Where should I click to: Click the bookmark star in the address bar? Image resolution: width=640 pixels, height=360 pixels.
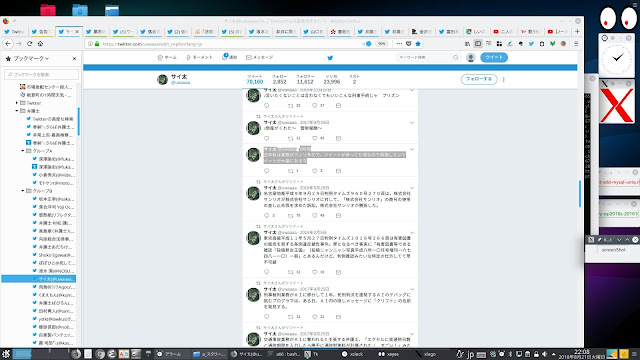(418, 44)
